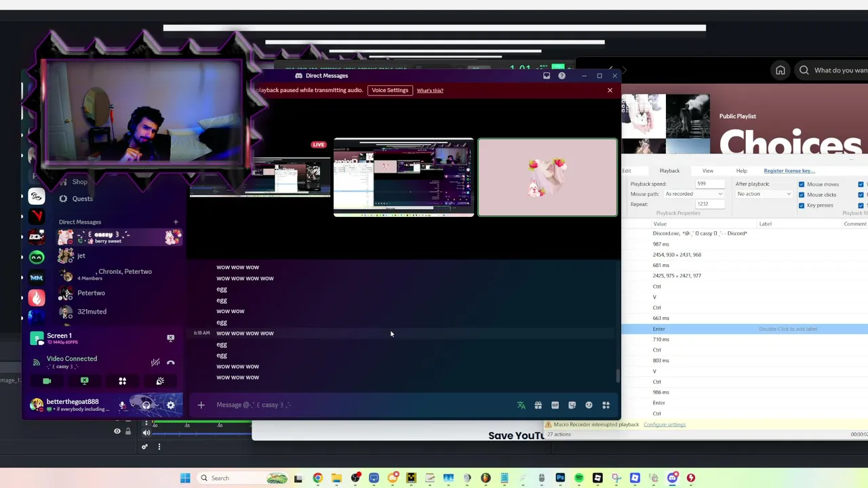Open Google Chrome from the taskbar
Viewport: 868px width, 488px height.
[317, 478]
